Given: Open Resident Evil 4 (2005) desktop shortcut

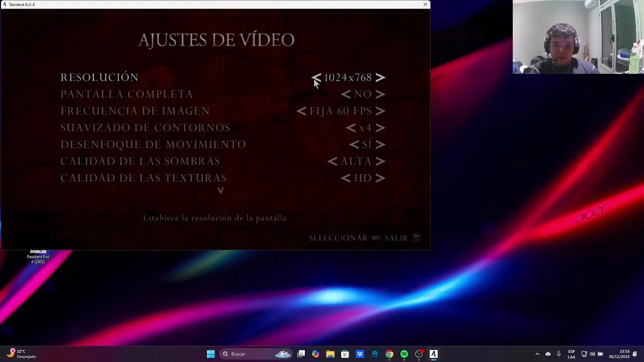Looking at the screenshot, I should click(38, 256).
